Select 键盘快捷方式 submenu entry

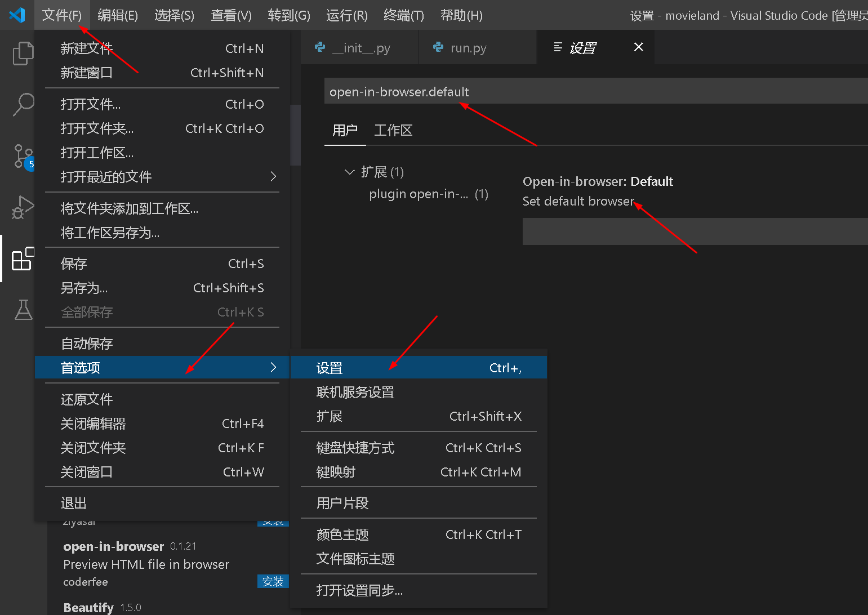point(419,448)
